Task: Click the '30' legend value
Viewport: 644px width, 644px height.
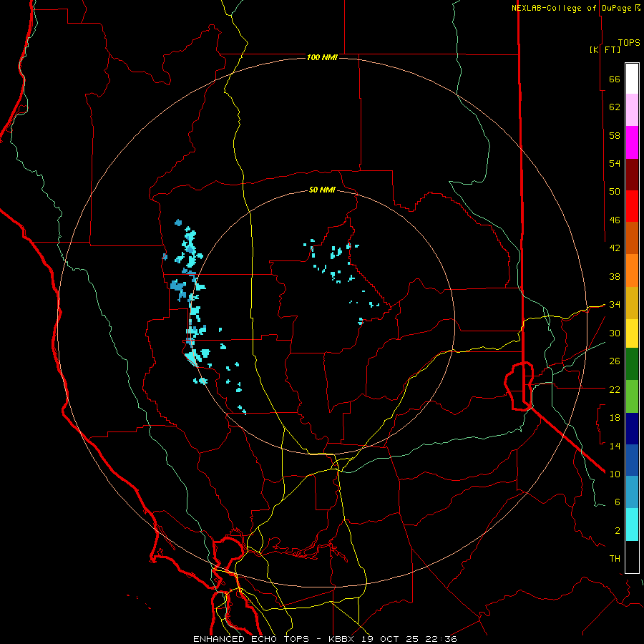Action: (615, 333)
